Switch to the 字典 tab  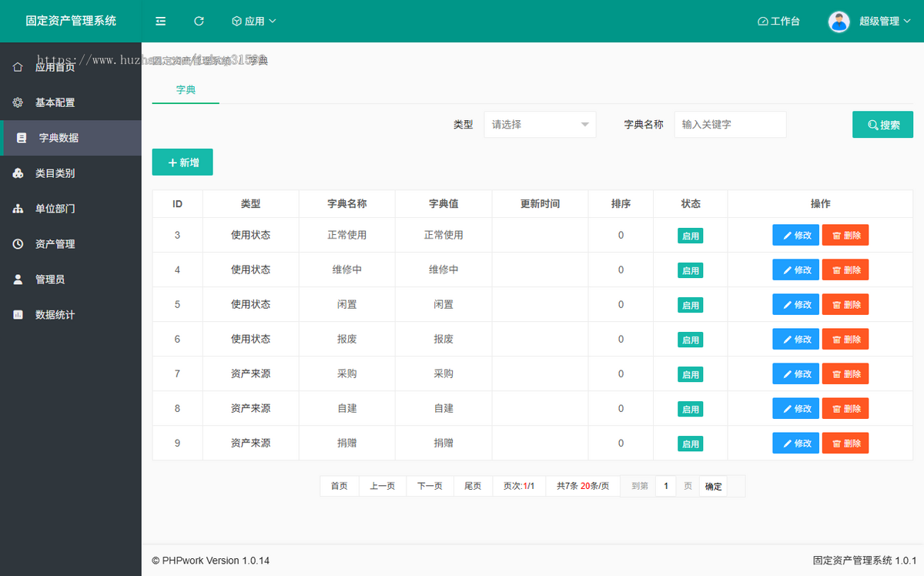(185, 89)
